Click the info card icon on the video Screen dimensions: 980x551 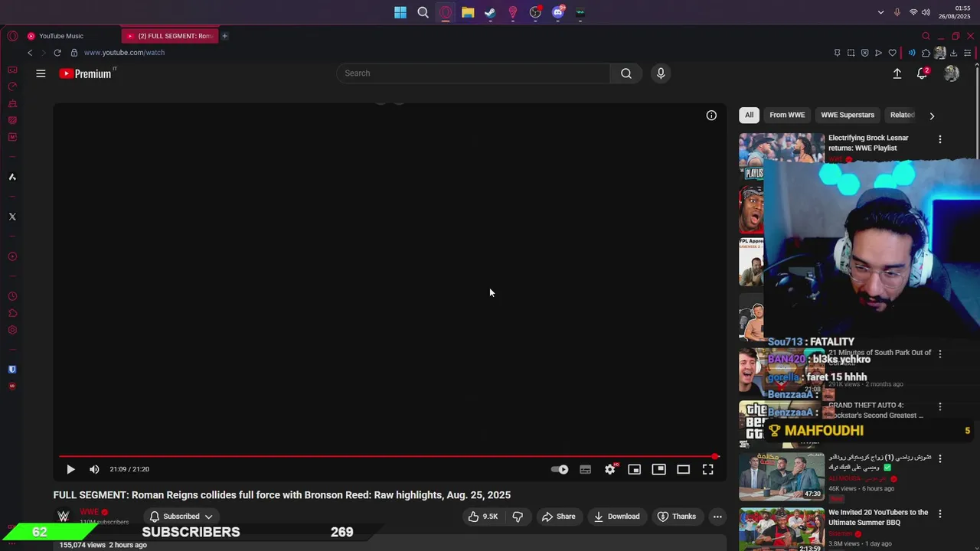tap(711, 116)
